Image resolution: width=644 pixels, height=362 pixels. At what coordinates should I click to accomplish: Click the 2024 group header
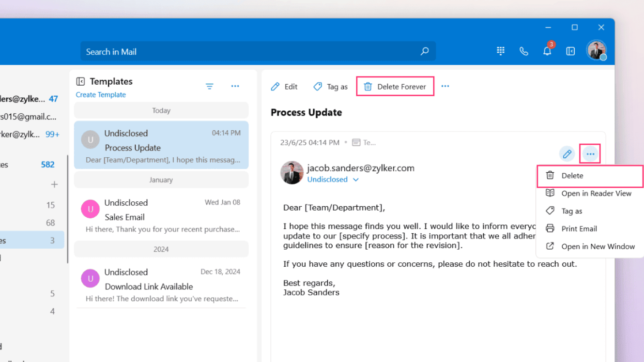161,249
